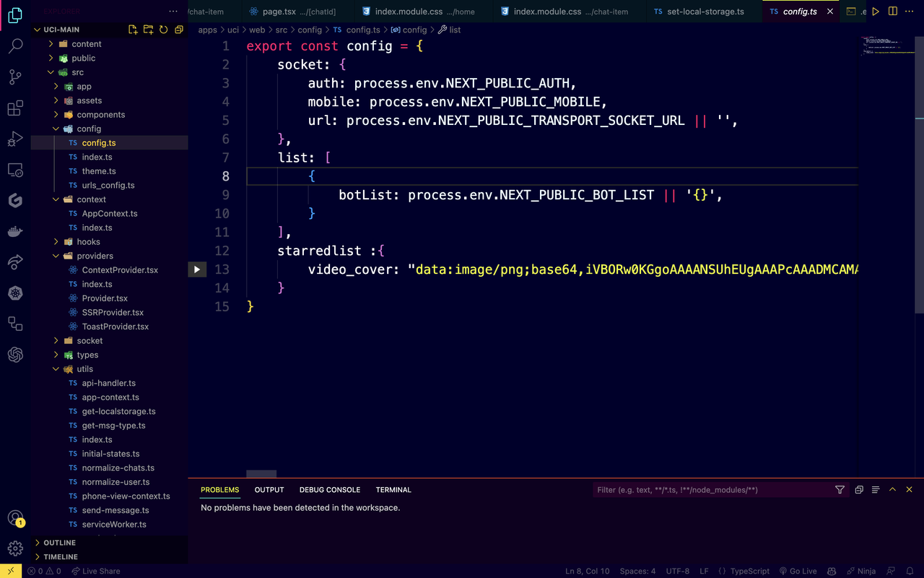Open the Extensions view

coord(15,108)
